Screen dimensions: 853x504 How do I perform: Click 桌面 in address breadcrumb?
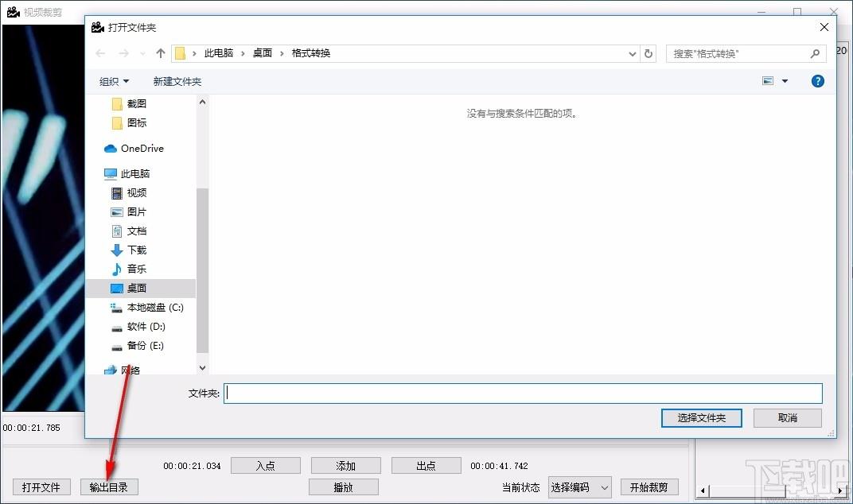[263, 53]
